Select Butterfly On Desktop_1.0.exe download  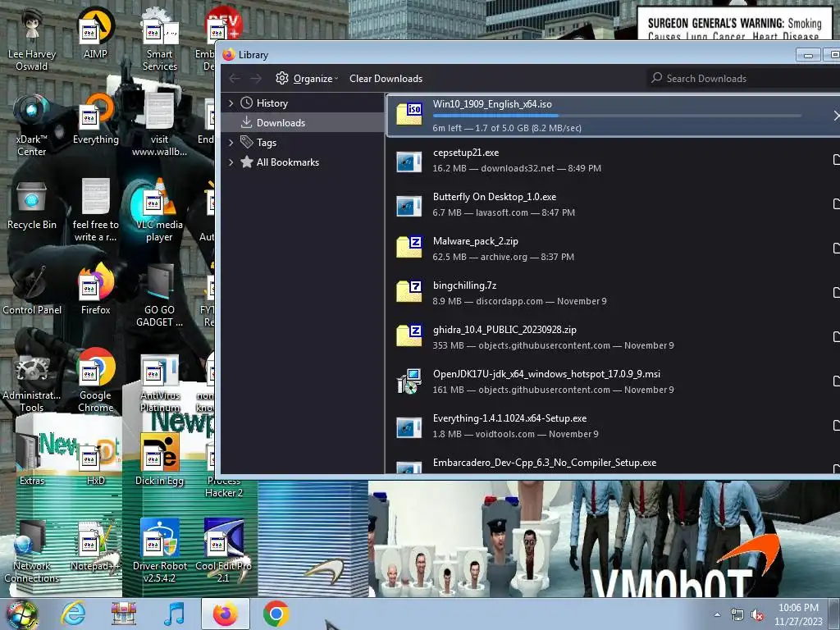click(x=614, y=204)
